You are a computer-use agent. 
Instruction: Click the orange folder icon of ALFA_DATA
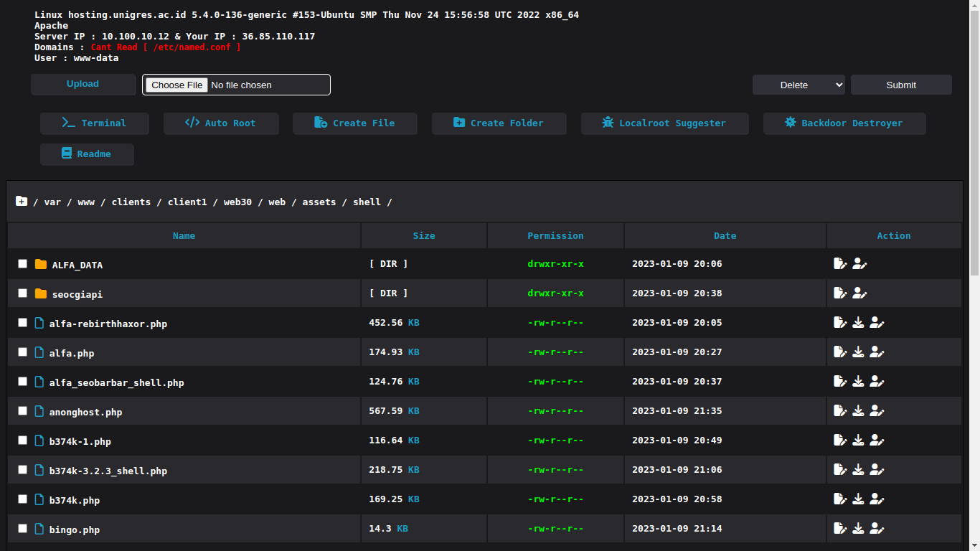40,264
